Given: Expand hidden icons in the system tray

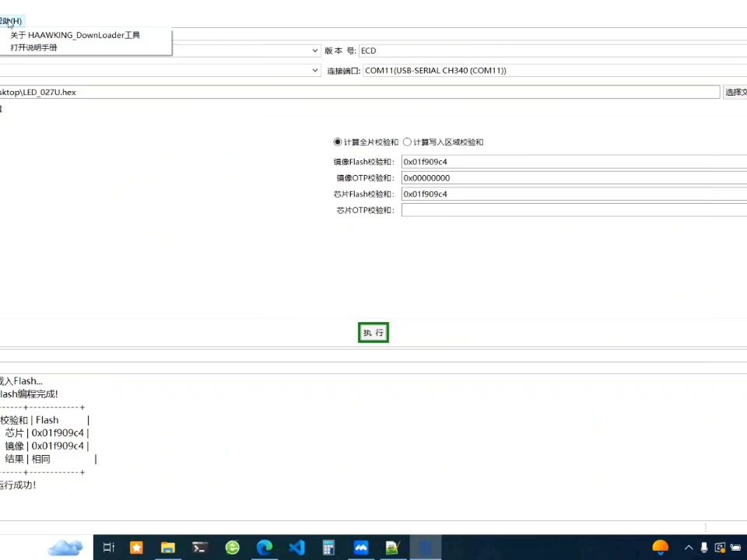Looking at the screenshot, I should (x=688, y=548).
